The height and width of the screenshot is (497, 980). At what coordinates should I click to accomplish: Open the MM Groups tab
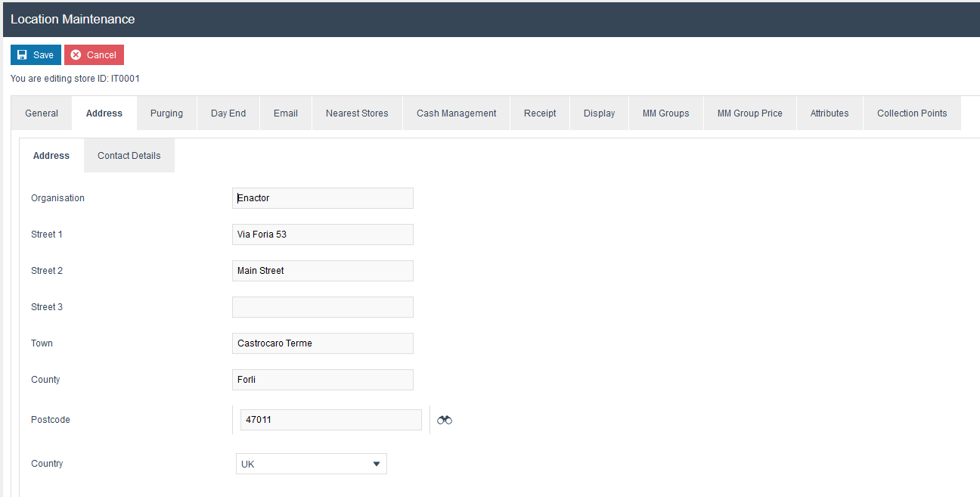(665, 113)
